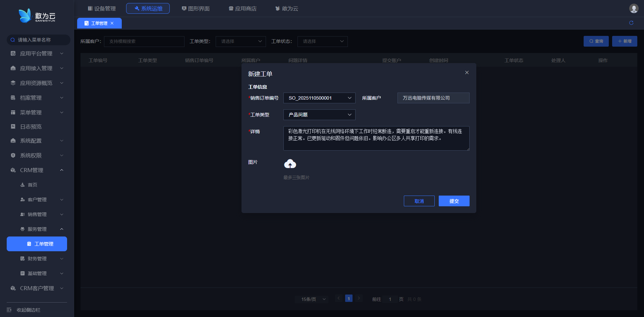Click the 所属客户 field in dialog
644x317 pixels.
point(433,98)
